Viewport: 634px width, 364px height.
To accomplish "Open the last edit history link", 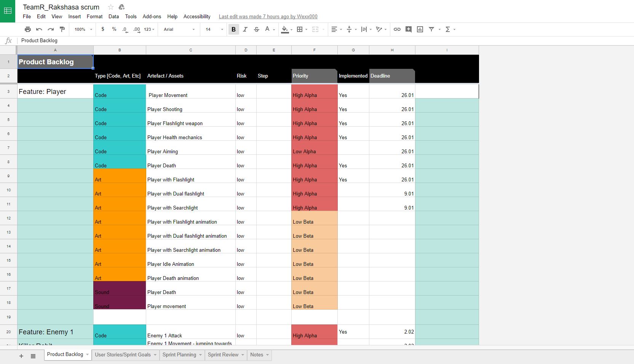I will click(x=268, y=16).
